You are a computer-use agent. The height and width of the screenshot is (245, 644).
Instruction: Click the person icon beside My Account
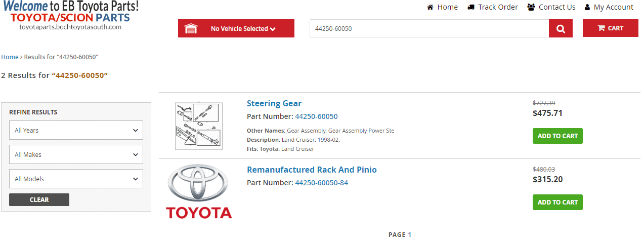(587, 7)
